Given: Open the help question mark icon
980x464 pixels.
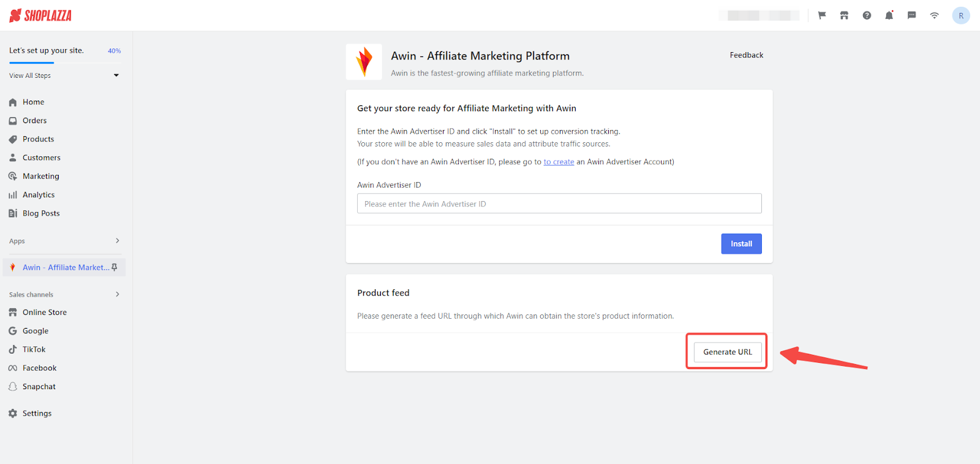Looking at the screenshot, I should pos(867,15).
